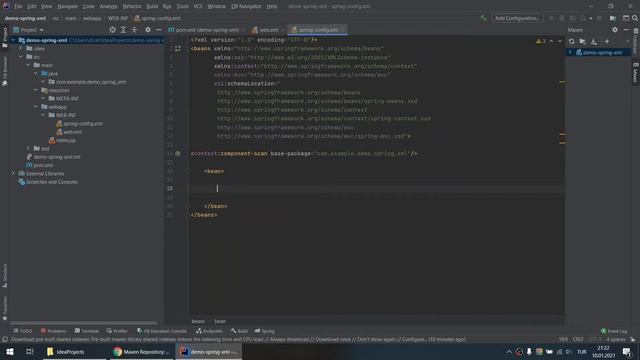Hide the Project tool window
The width and height of the screenshot is (640, 360).
(x=158, y=30)
